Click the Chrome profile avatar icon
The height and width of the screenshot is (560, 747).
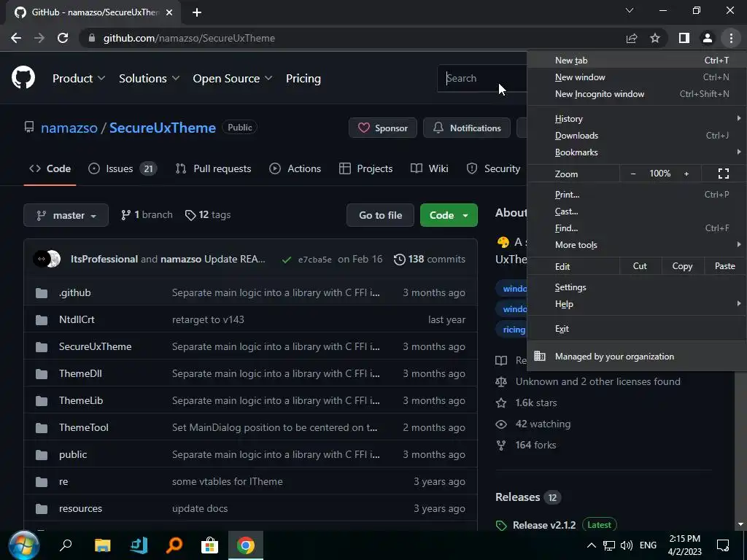pyautogui.click(x=708, y=38)
